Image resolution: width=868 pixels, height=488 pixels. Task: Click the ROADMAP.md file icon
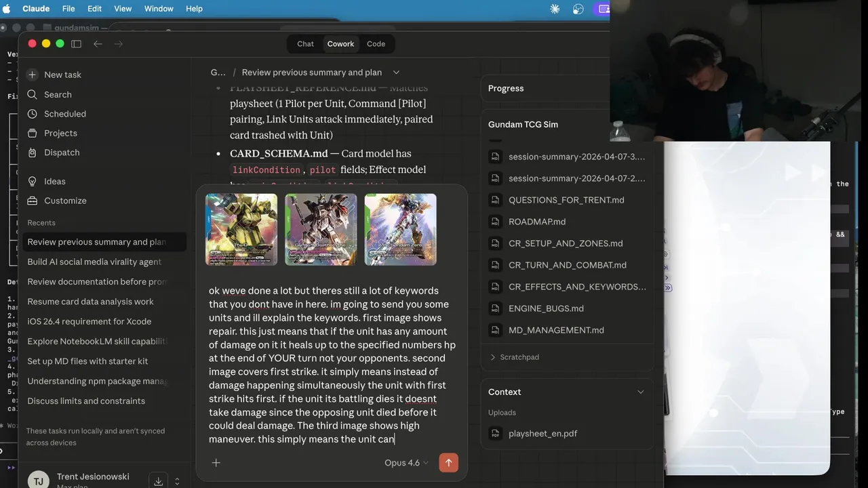pyautogui.click(x=496, y=222)
